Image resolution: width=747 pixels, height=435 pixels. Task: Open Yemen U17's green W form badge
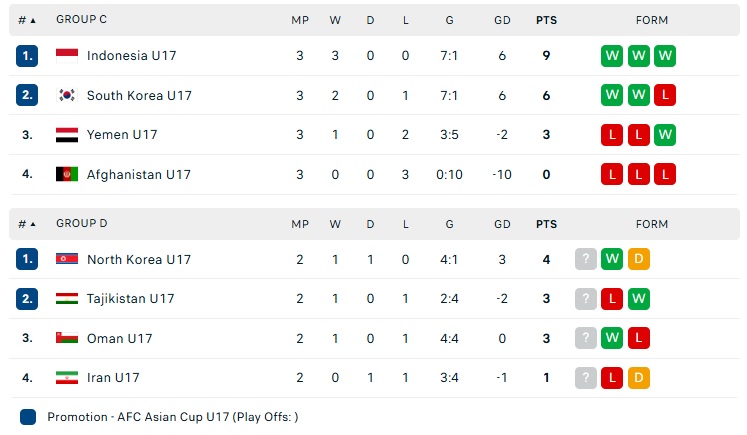[x=665, y=135]
